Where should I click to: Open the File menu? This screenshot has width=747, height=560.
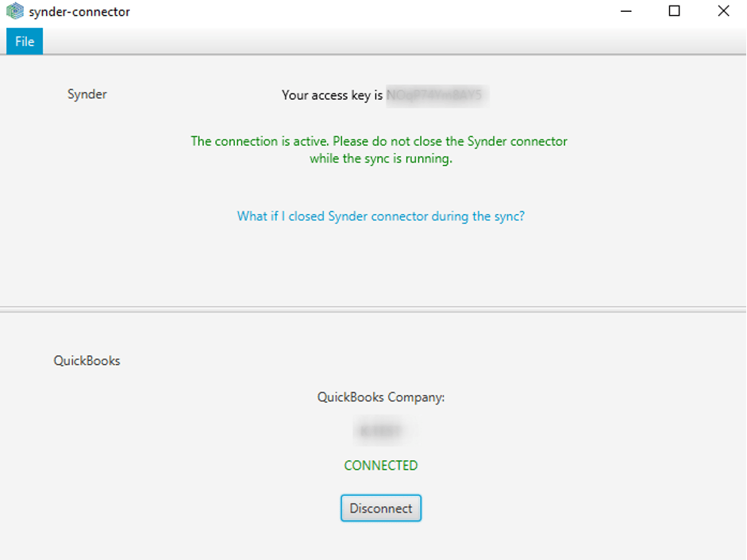[x=25, y=41]
